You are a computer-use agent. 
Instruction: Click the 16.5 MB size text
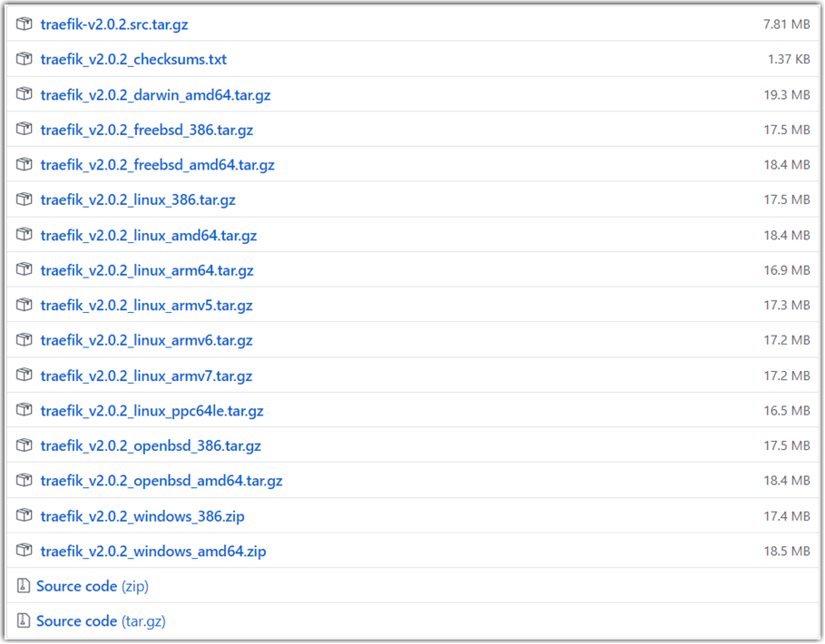pyautogui.click(x=787, y=411)
